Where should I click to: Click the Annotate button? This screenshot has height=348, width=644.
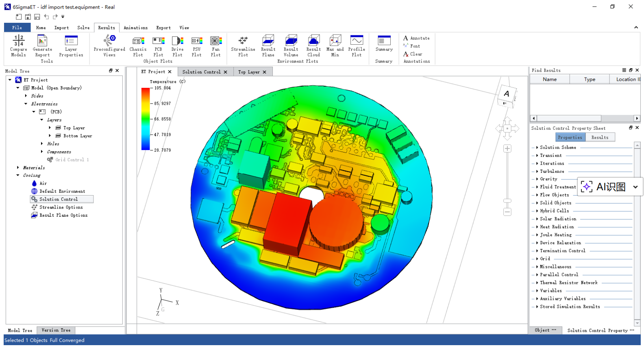click(x=416, y=38)
